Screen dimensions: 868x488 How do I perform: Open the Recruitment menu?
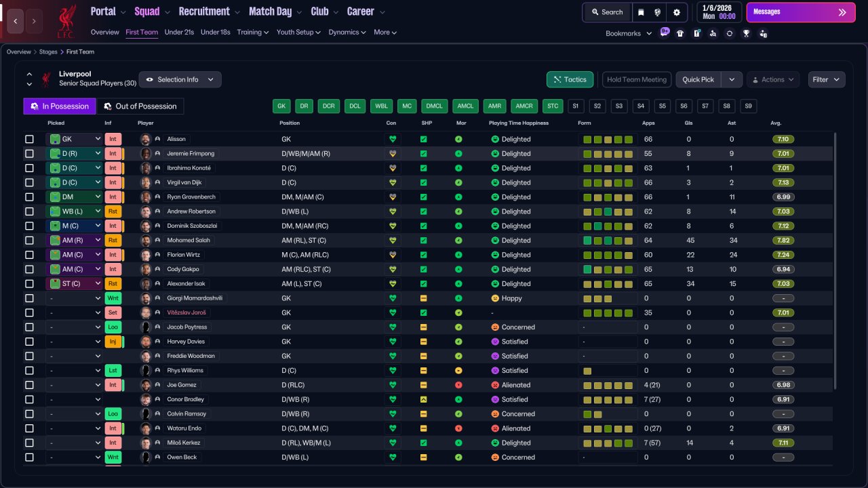point(210,12)
